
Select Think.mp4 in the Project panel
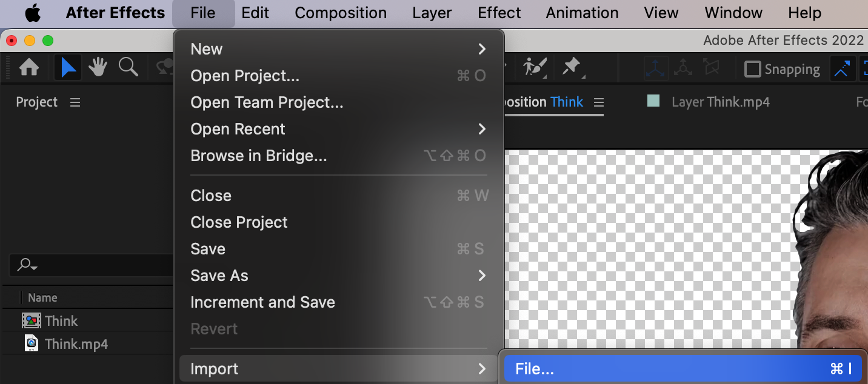(x=76, y=344)
